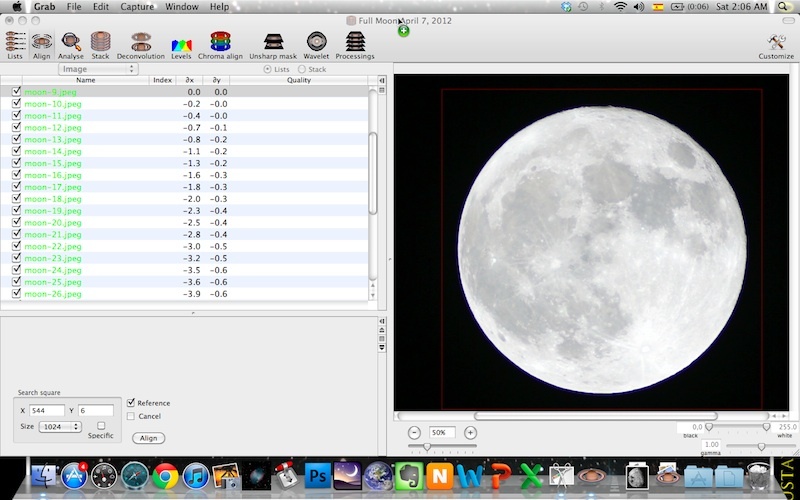Select the Stack radio button
This screenshot has height=500, width=800.
tap(302, 69)
